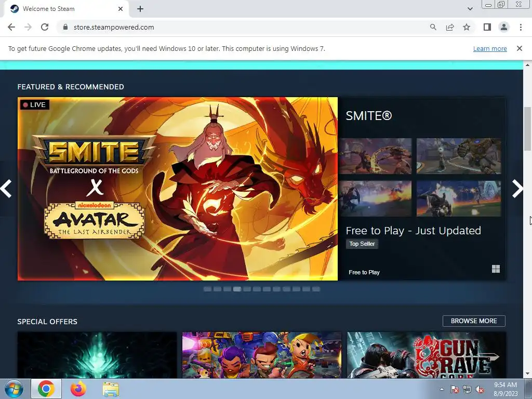This screenshot has width=532, height=399.
Task: Click the muted volume tray icon
Action: coord(480,390)
